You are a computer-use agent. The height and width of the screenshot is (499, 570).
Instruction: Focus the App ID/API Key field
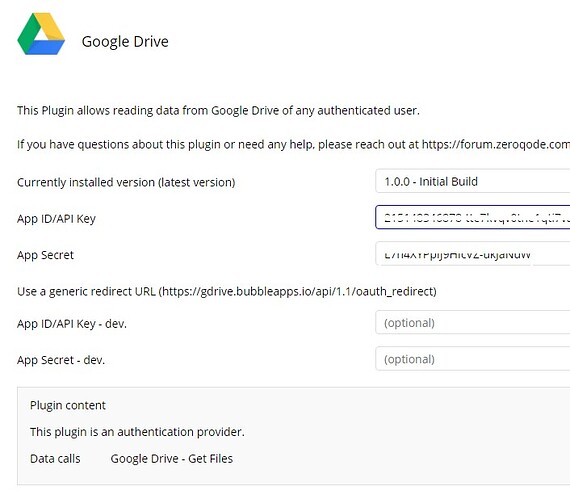pyautogui.click(x=473, y=217)
